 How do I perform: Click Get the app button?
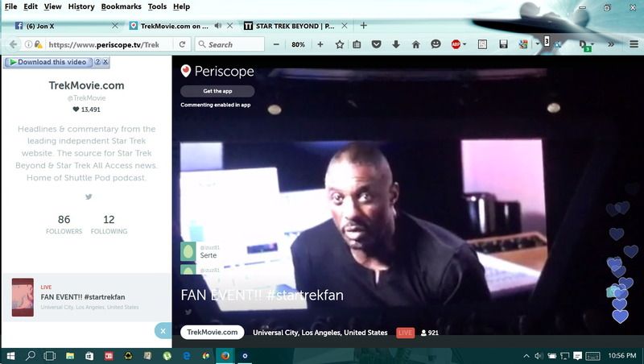[x=217, y=91]
